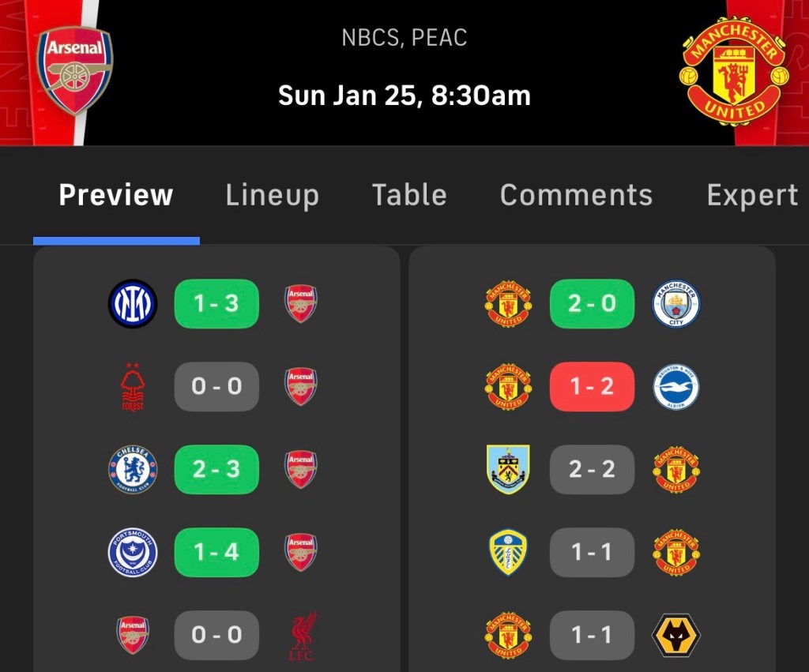The width and height of the screenshot is (809, 672).
Task: Select the Leeds United crest
Action: click(x=509, y=553)
